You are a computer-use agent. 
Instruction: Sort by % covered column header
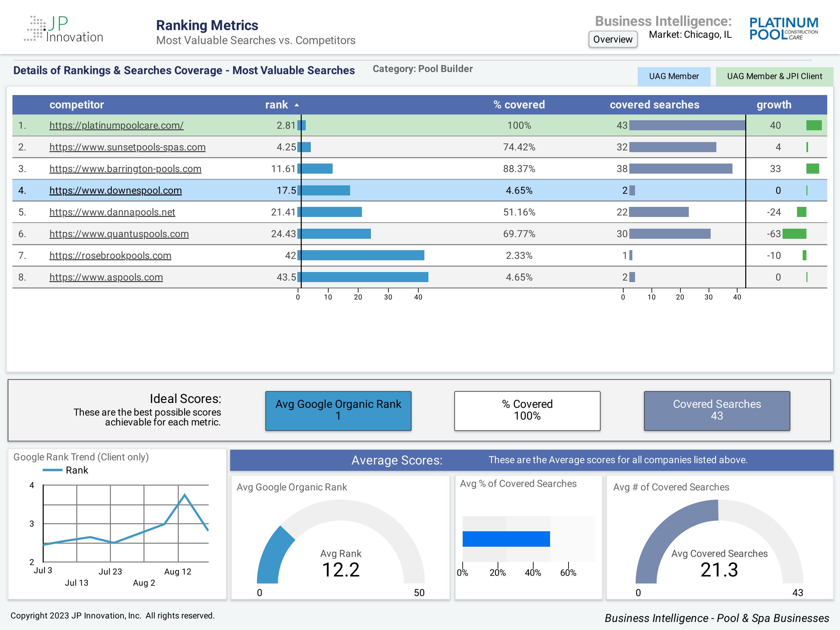click(519, 104)
